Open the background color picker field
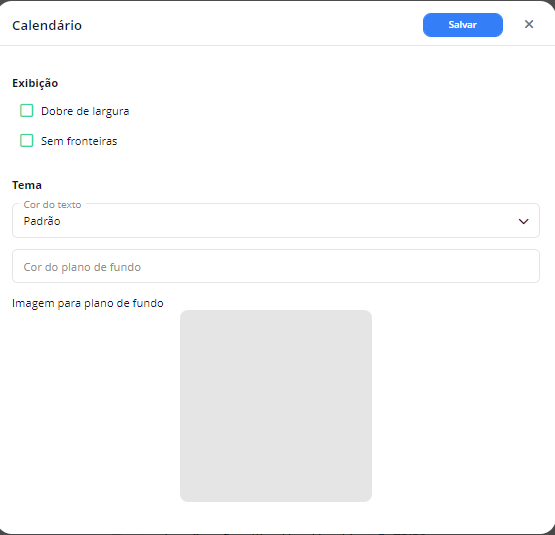The height and width of the screenshot is (535, 555). (276, 266)
